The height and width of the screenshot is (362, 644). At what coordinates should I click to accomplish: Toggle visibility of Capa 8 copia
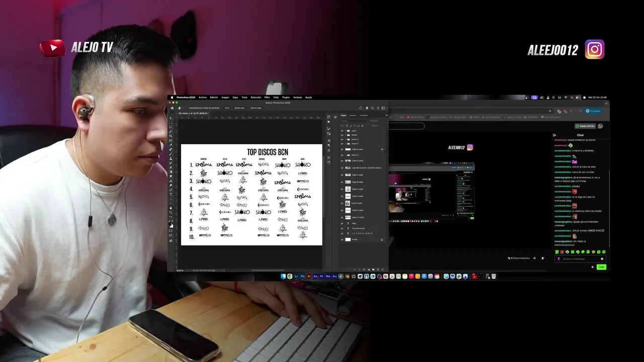(342, 149)
